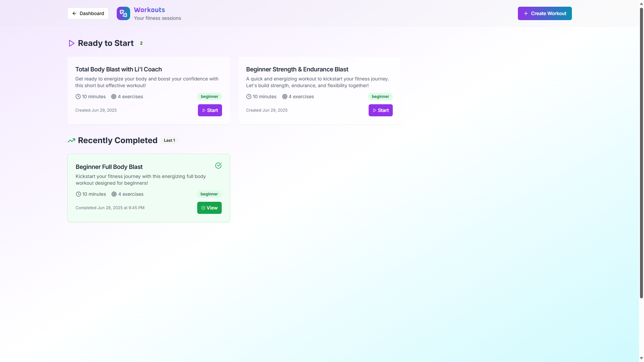Start Total Body Blast with Li'l Coach

(x=210, y=110)
